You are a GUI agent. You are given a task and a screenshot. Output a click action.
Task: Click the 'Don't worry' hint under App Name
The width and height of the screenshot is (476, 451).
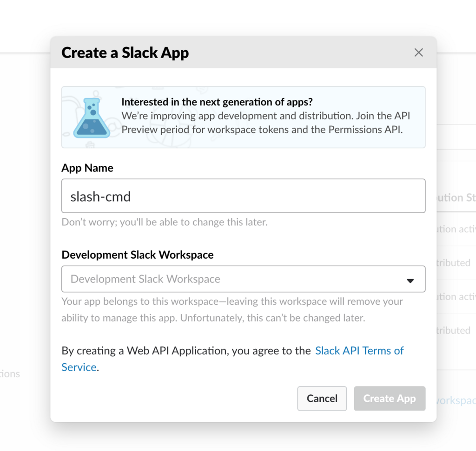165,222
